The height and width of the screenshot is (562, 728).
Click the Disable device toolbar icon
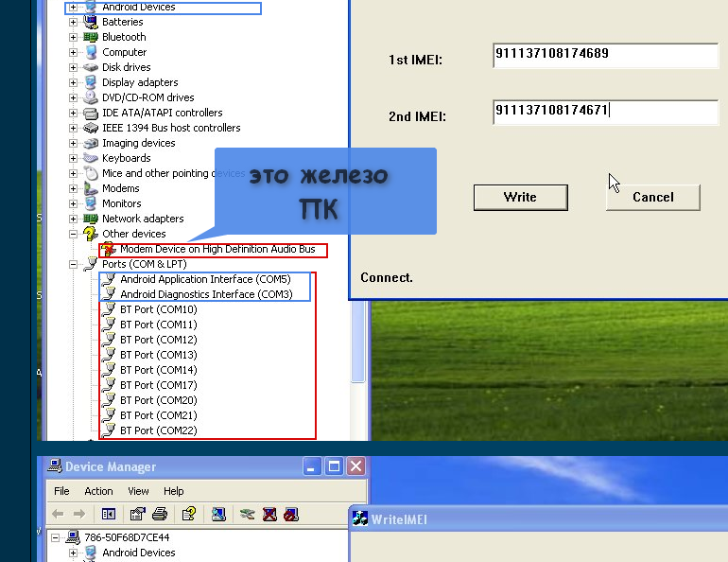point(291,514)
